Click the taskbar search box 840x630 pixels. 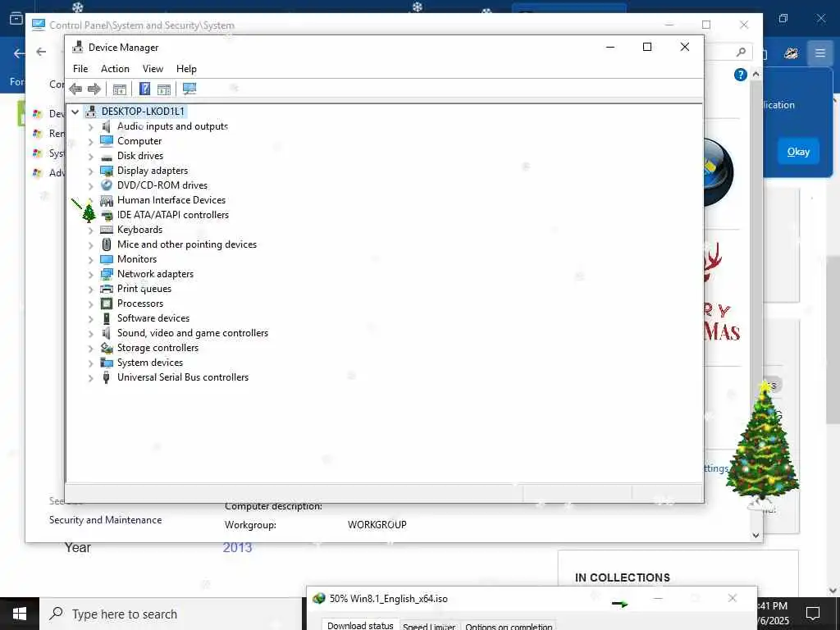coord(171,614)
